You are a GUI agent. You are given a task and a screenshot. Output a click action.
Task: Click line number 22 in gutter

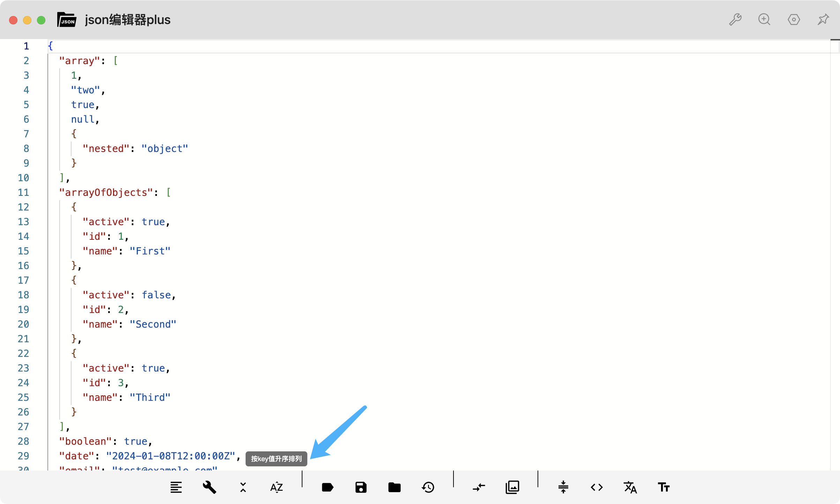[x=23, y=353]
